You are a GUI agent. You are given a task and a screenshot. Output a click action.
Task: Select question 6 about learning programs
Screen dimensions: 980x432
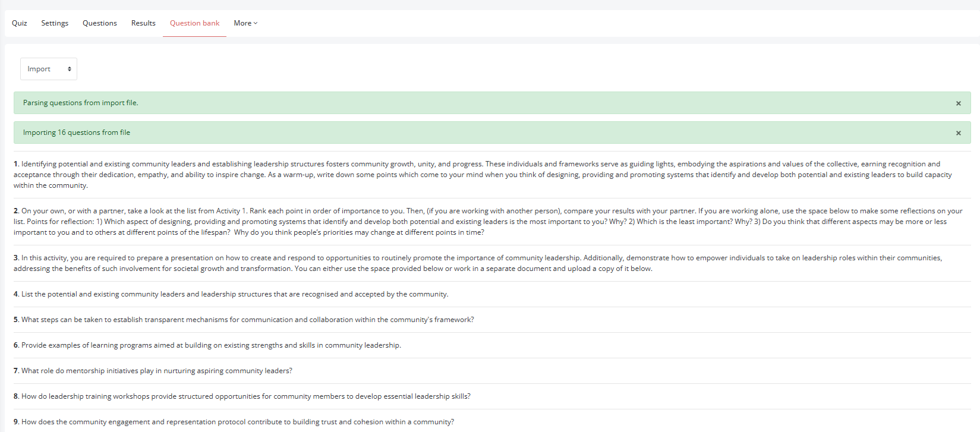(x=207, y=345)
